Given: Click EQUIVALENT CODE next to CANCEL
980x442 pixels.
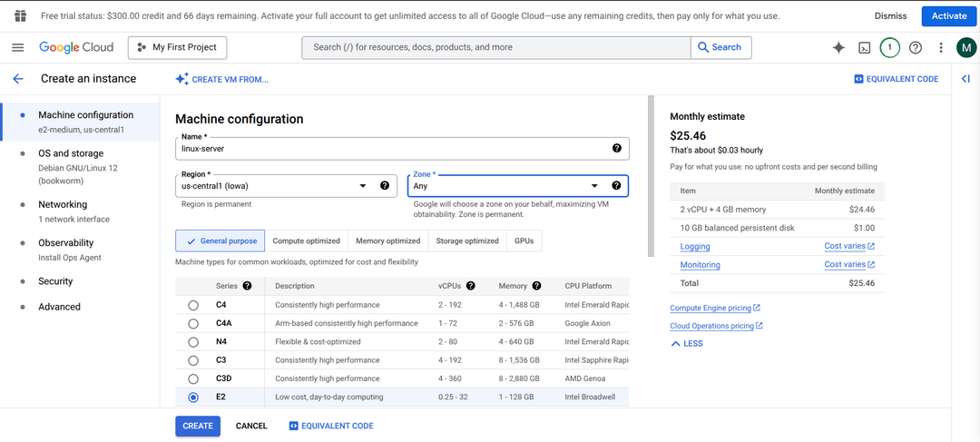Looking at the screenshot, I should click(331, 426).
